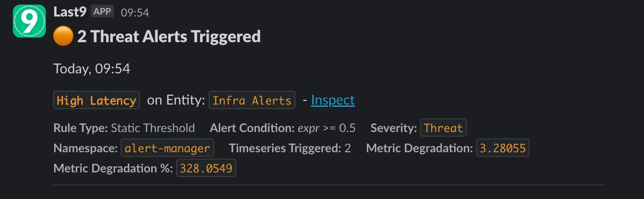Click the High Latency code tag

tap(96, 101)
